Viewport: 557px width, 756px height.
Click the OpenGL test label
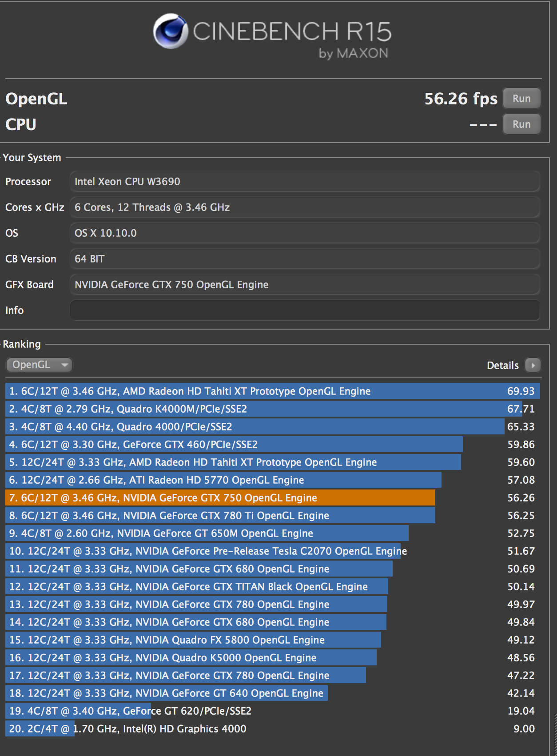click(36, 99)
